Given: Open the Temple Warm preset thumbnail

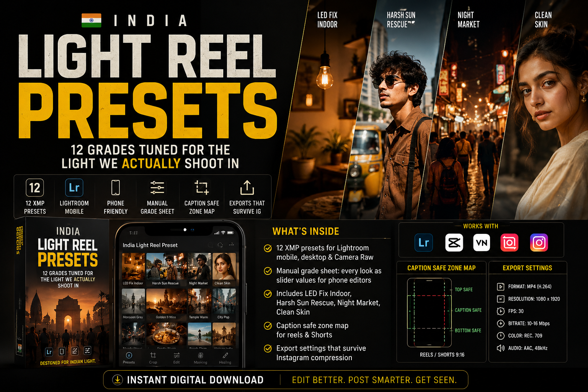Looking at the screenshot, I should 199,304.
